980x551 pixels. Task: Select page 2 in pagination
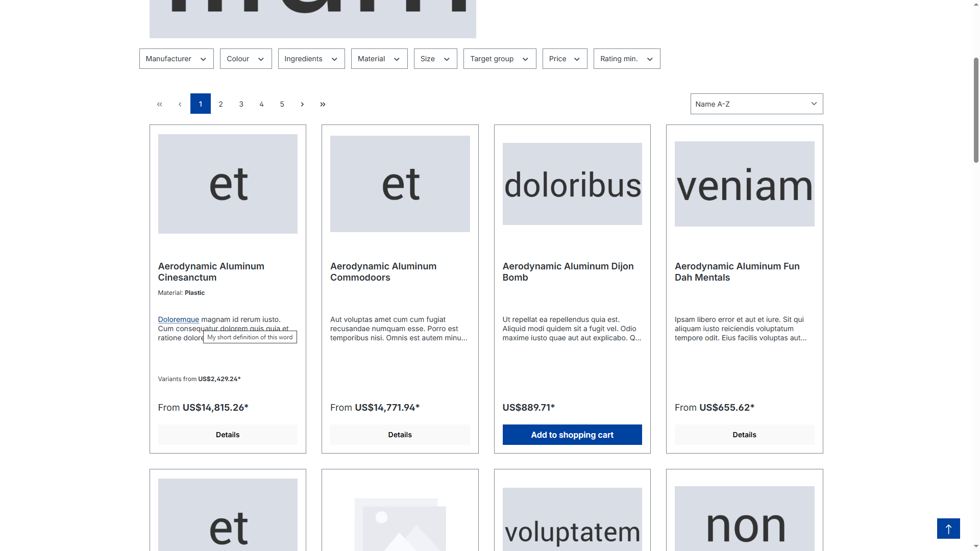pos(221,104)
